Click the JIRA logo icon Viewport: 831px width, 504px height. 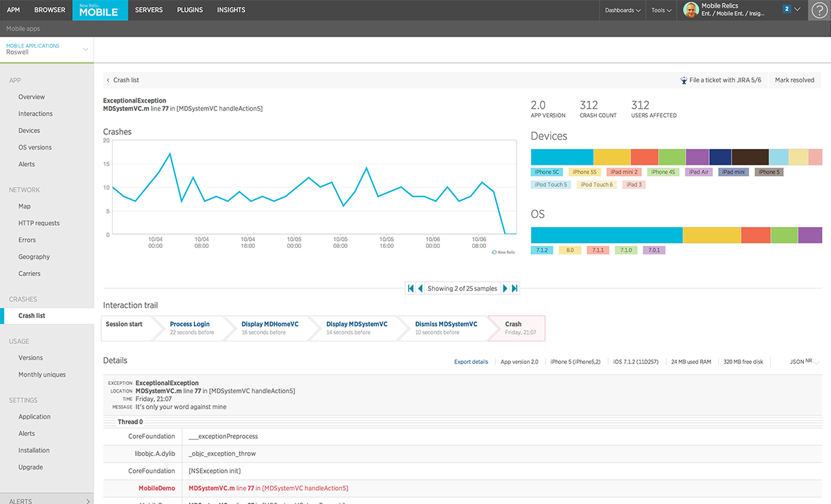click(x=684, y=80)
